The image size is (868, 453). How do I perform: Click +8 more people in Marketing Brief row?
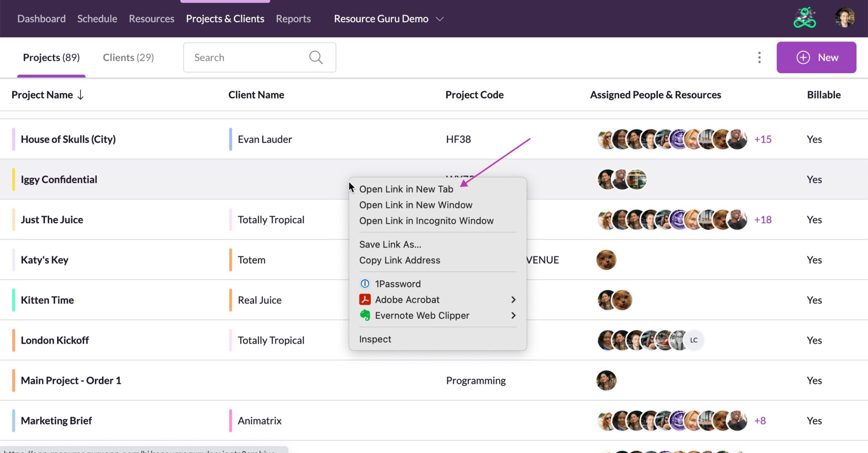[760, 421]
